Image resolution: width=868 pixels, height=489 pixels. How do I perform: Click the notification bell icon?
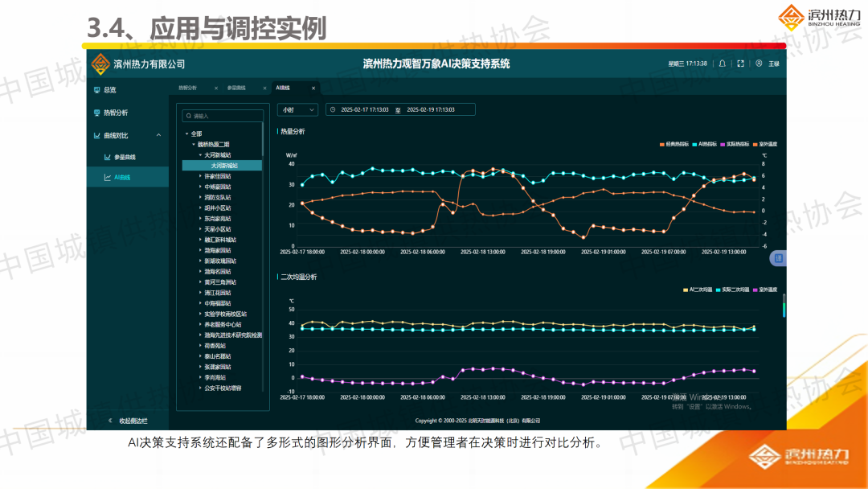722,64
